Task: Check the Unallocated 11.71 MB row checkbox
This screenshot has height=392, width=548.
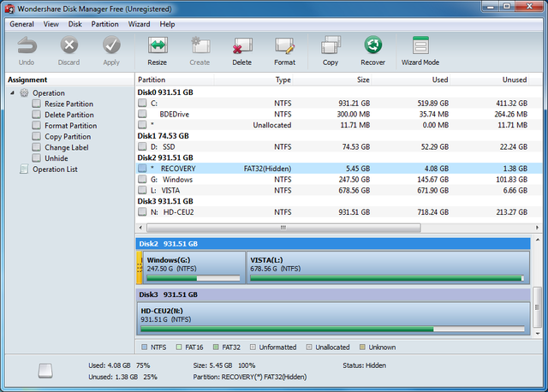Action: click(142, 125)
